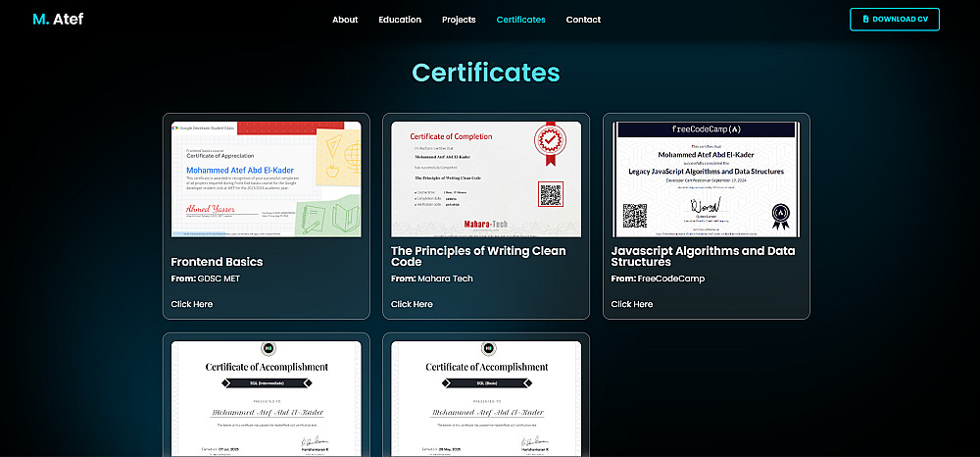Click Here link under Frontend Basics
The image size is (980, 457).
point(192,304)
